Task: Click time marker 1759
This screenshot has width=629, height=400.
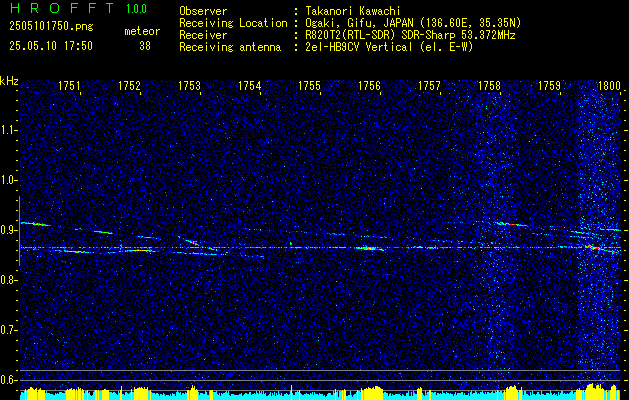Action: pyautogui.click(x=549, y=85)
